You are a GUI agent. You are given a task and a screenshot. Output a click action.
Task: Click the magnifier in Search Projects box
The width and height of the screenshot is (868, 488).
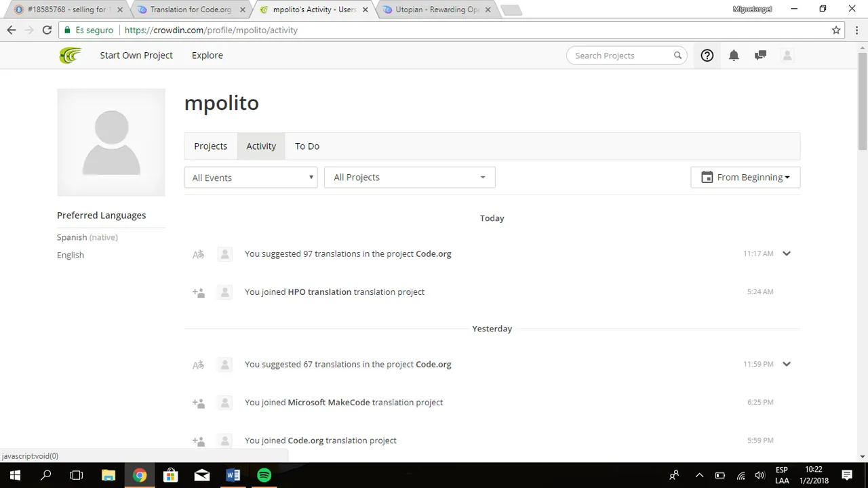677,56
